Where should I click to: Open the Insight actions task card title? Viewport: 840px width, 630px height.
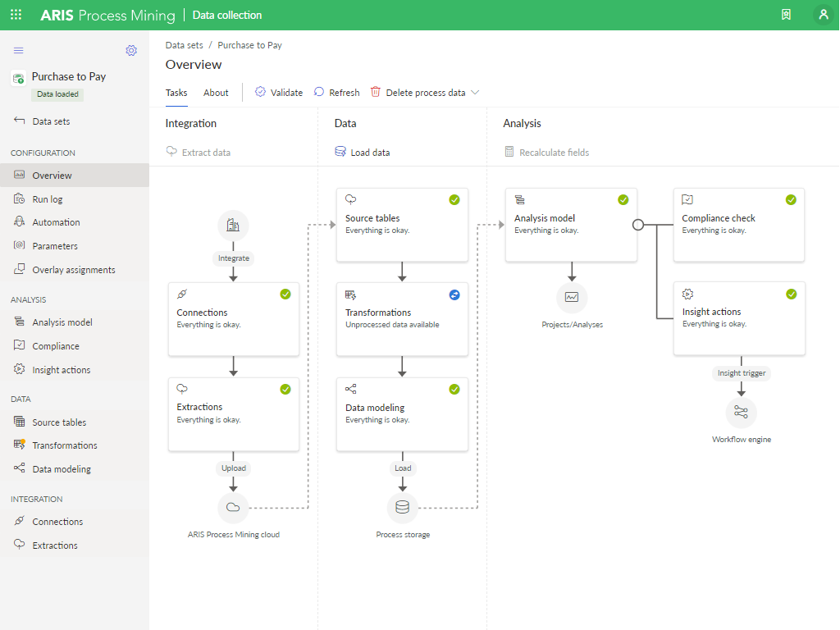click(711, 312)
